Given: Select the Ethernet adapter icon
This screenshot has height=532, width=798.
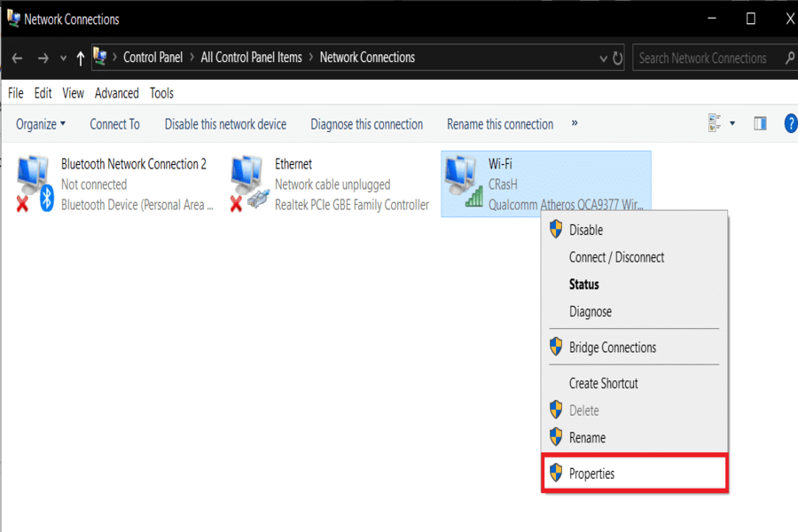Looking at the screenshot, I should (x=249, y=184).
